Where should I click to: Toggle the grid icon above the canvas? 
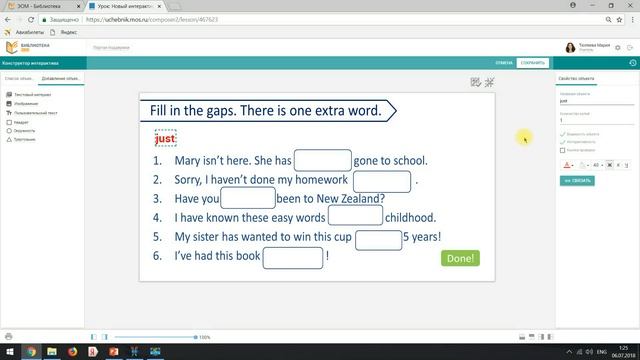(x=476, y=82)
